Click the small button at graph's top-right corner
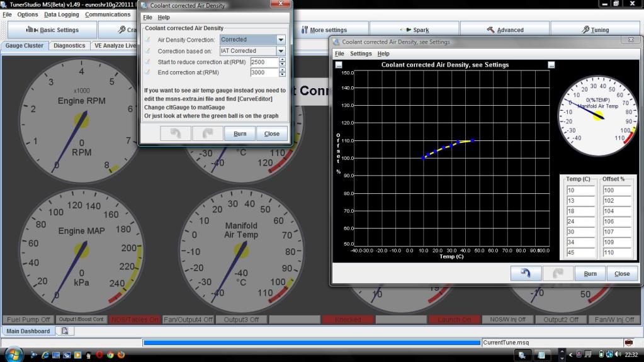644x362 pixels. coord(551,65)
